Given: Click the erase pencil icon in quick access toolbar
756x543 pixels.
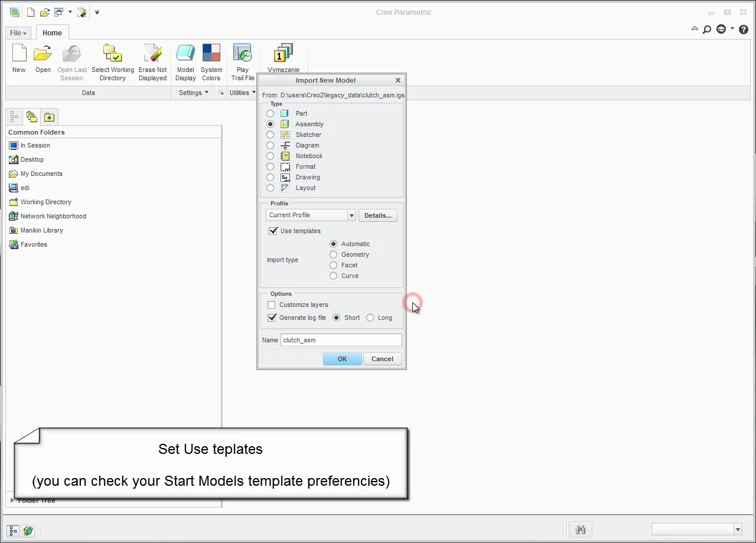Looking at the screenshot, I should [82, 12].
